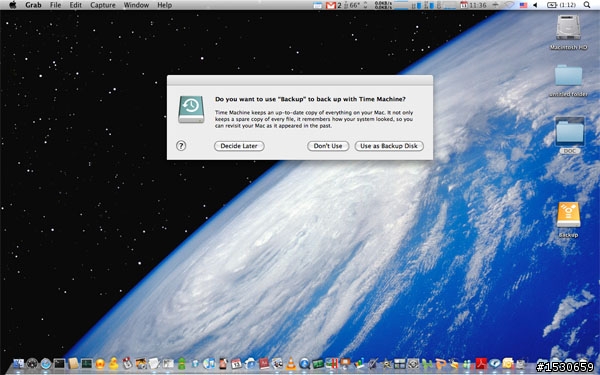This screenshot has height=375, width=600.
Task: Click the battery status menu bar icon
Action: (x=561, y=5)
